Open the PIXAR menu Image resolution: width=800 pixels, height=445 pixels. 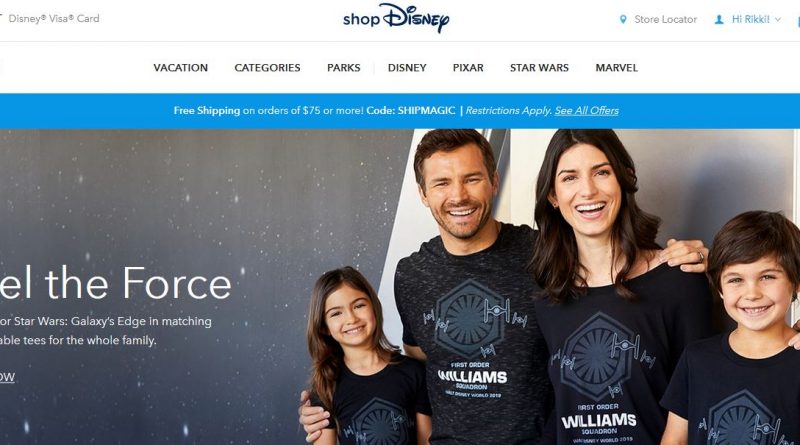pyautogui.click(x=468, y=67)
